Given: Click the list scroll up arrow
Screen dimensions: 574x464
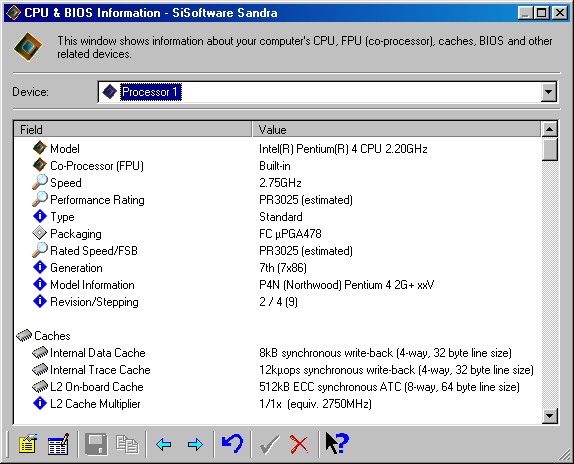Looking at the screenshot, I should tap(549, 129).
